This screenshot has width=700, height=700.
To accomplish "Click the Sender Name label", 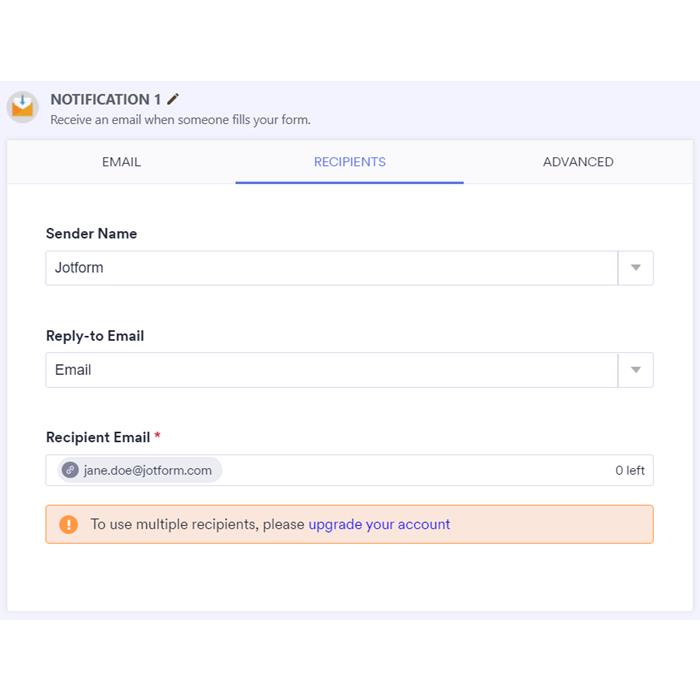I will (92, 234).
